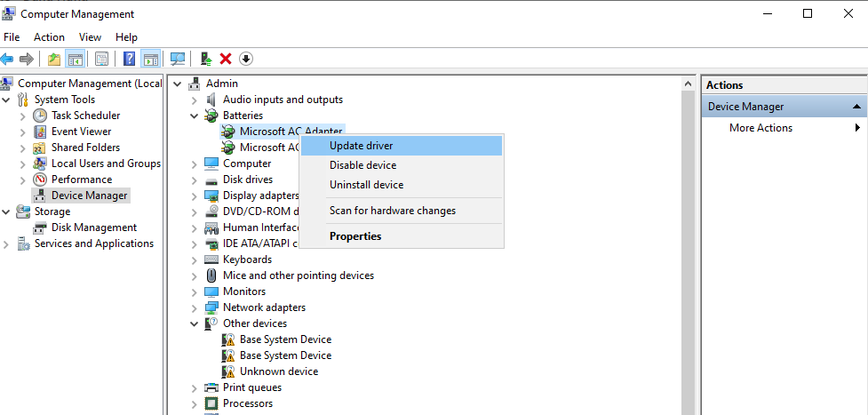
Task: Toggle Show/Hide Console Tree button
Action: click(76, 59)
